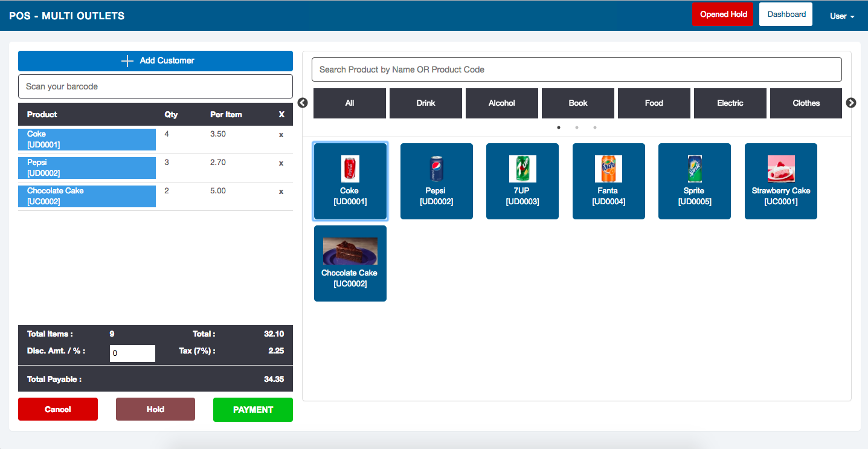
Task: Click Pepsi quantity value 3
Action: [167, 163]
